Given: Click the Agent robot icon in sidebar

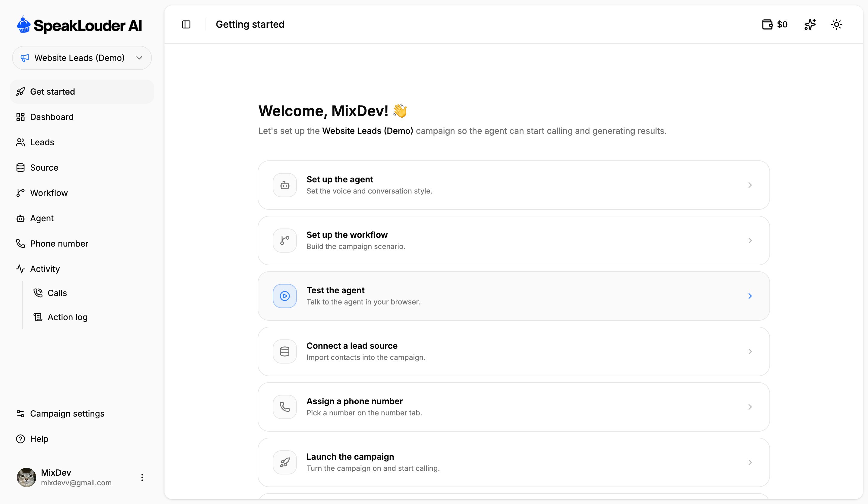Looking at the screenshot, I should [21, 218].
